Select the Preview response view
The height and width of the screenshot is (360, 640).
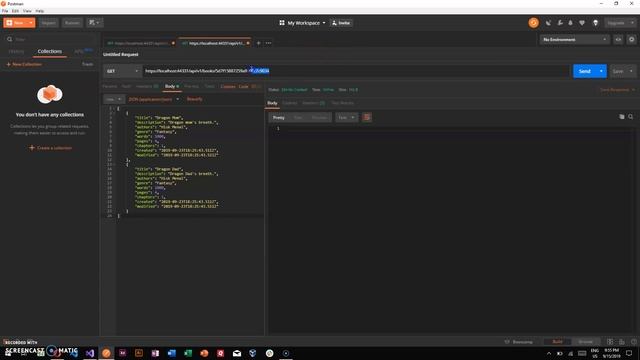pyautogui.click(x=319, y=118)
